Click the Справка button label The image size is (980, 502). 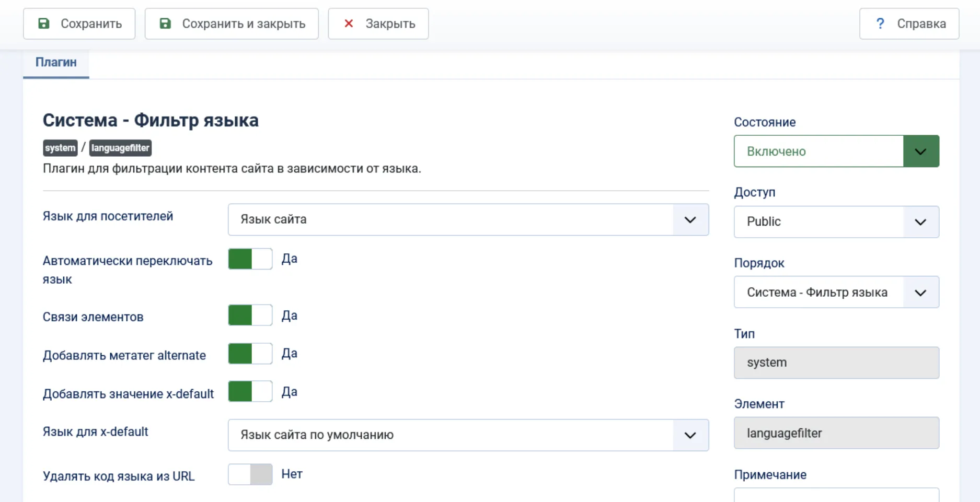tap(921, 24)
